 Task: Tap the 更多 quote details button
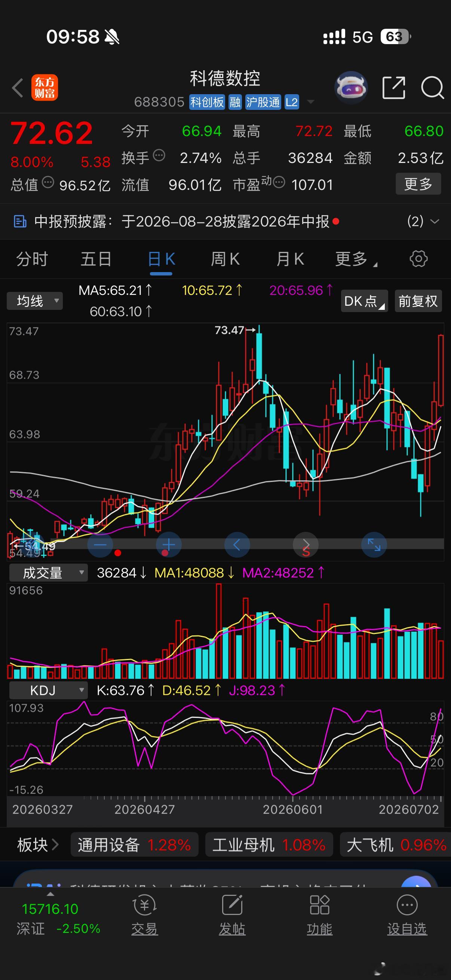click(x=418, y=184)
